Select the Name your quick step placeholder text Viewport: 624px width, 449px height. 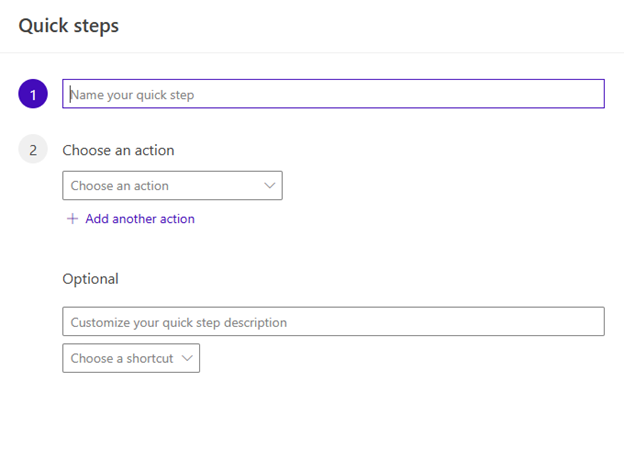coord(132,95)
